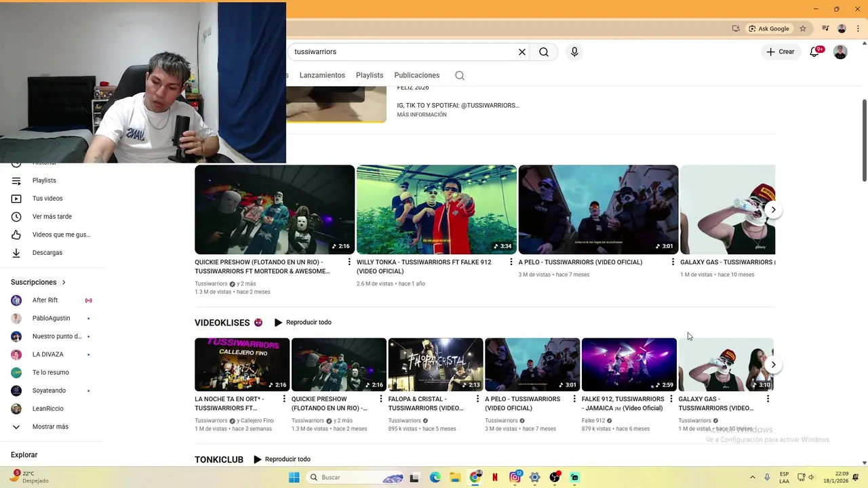Open options menu for top-row A PELO video

click(673, 262)
